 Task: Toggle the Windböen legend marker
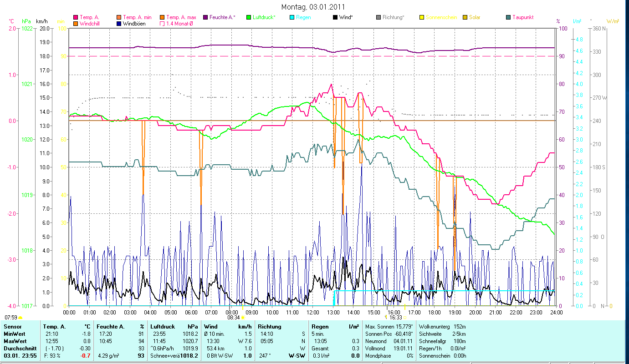pyautogui.click(x=119, y=23)
